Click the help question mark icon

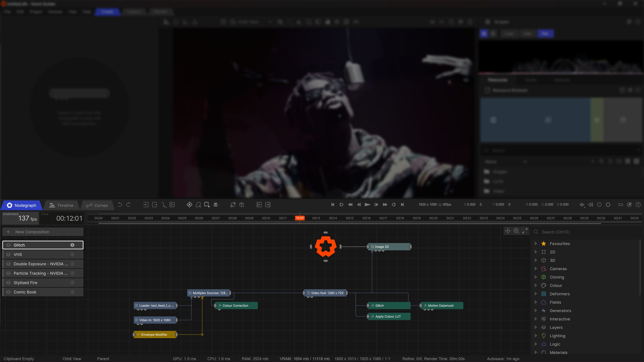click(x=638, y=205)
